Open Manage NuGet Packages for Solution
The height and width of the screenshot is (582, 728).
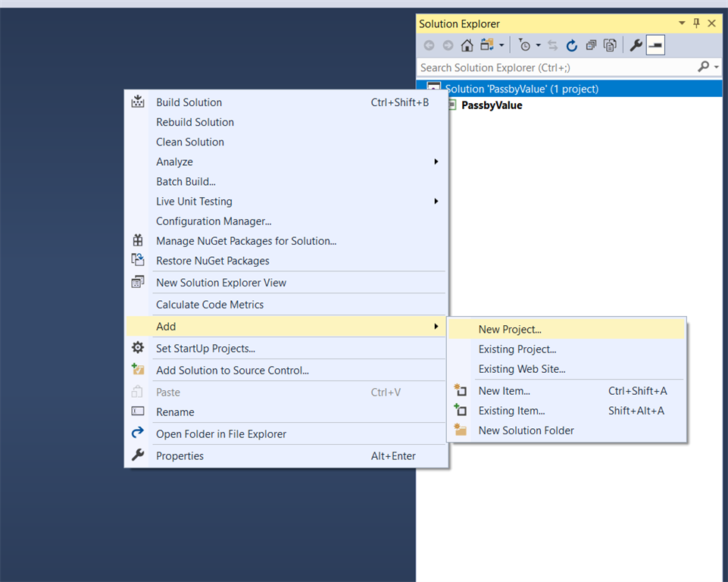click(x=286, y=241)
